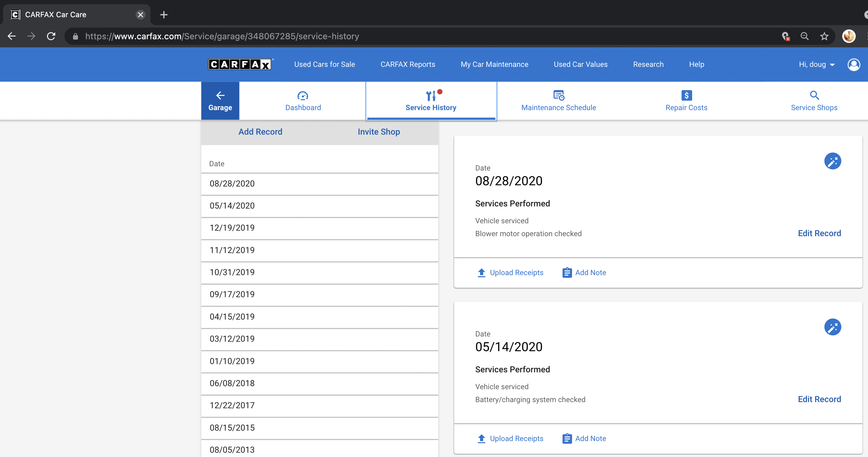Click the lock icon in the address bar
The width and height of the screenshot is (868, 457).
(x=76, y=36)
